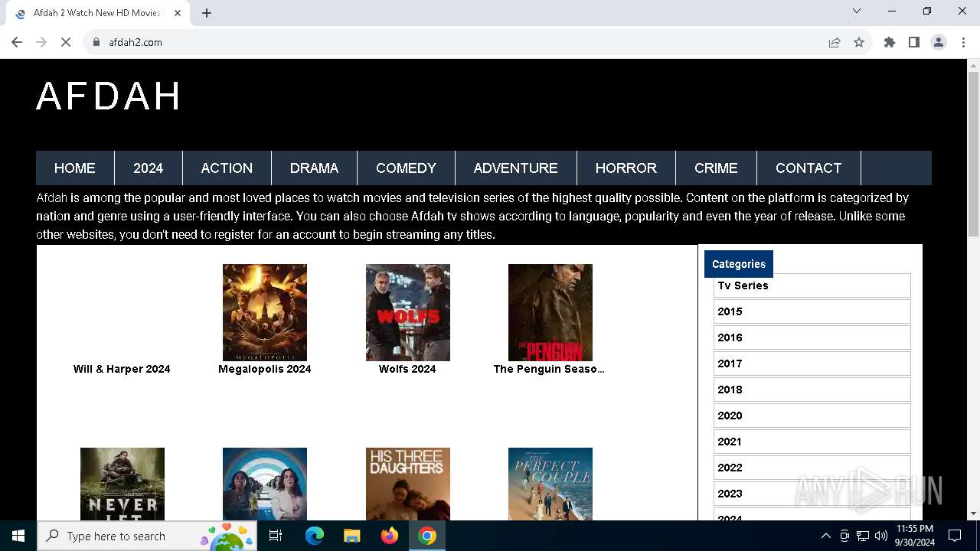Image resolution: width=980 pixels, height=551 pixels.
Task: Share this page icon in address bar
Action: [x=835, y=42]
